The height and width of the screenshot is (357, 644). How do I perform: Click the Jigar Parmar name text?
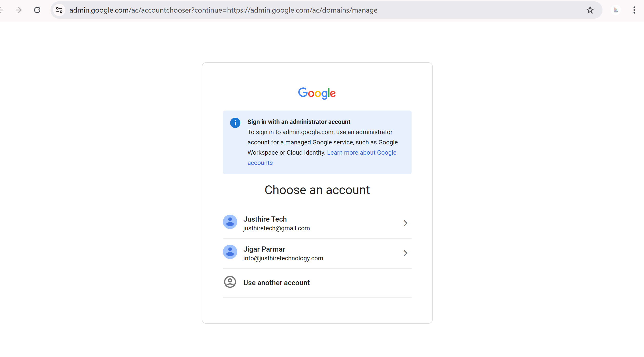(264, 249)
